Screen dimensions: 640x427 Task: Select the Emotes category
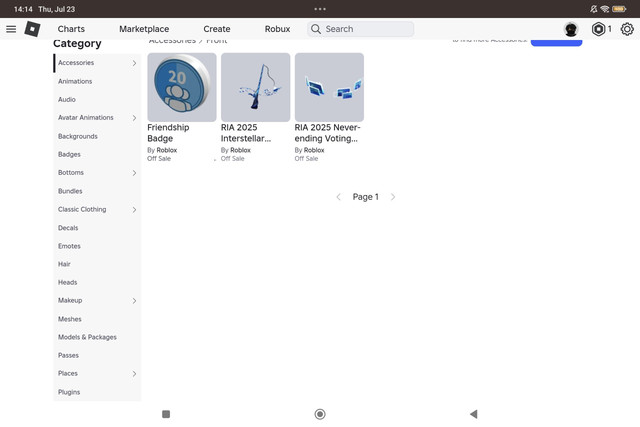pyautogui.click(x=69, y=246)
